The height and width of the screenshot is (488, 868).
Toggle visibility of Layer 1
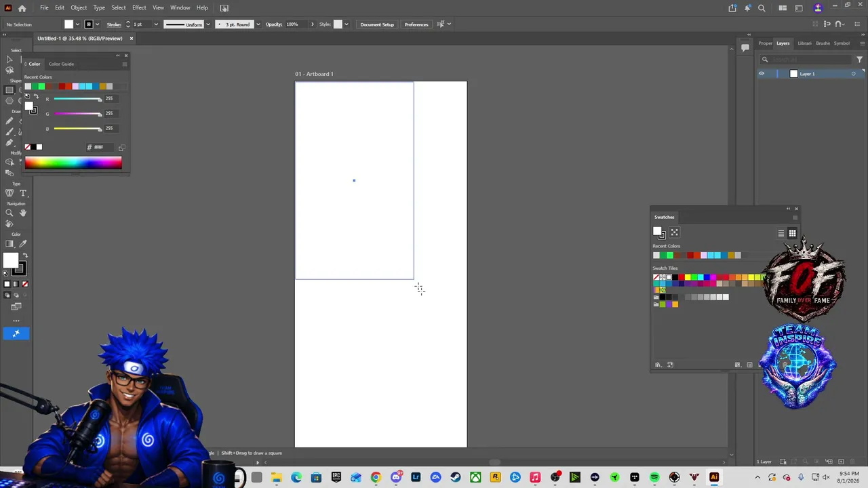pyautogui.click(x=762, y=74)
